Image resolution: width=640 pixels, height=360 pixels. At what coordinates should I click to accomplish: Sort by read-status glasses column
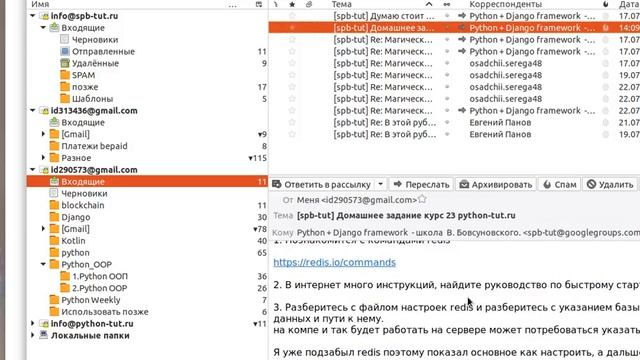point(447,4)
